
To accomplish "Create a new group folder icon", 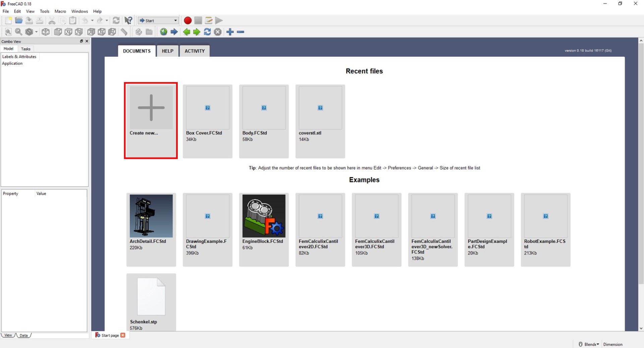I will click(x=149, y=32).
